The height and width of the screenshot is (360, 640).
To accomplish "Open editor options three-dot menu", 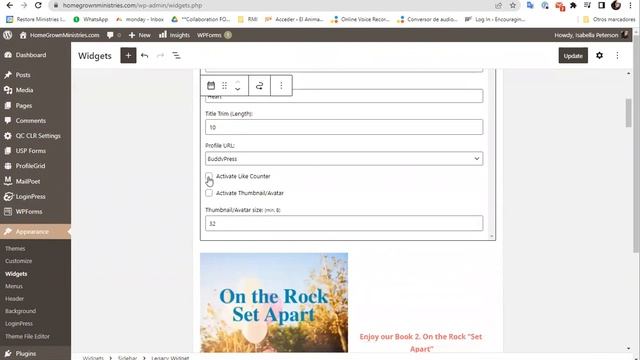I will (x=617, y=55).
